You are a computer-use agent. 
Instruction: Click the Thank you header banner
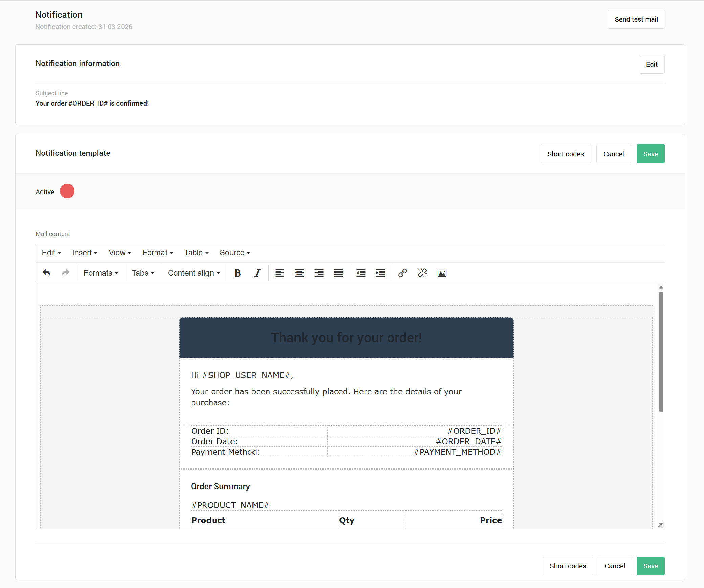coord(346,337)
